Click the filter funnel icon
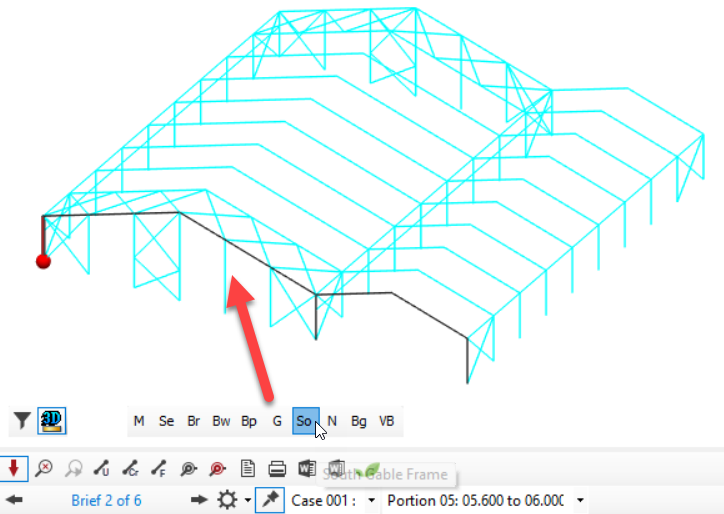Viewport: 724px width, 514px height. 22,420
